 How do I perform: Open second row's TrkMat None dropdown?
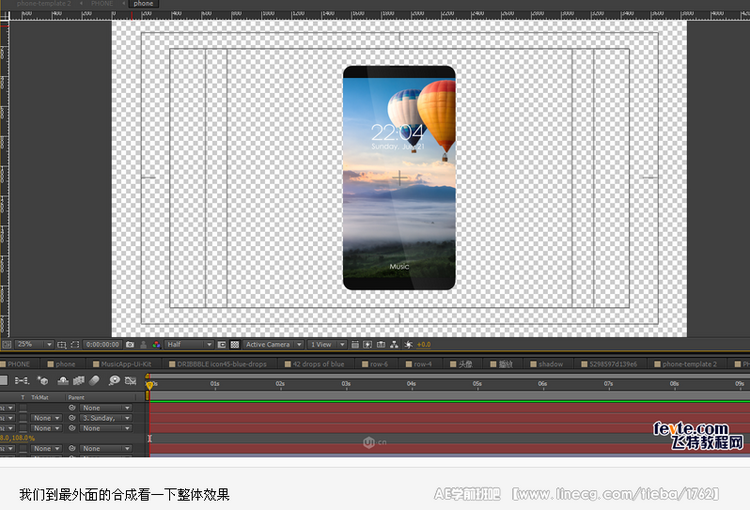[46, 418]
